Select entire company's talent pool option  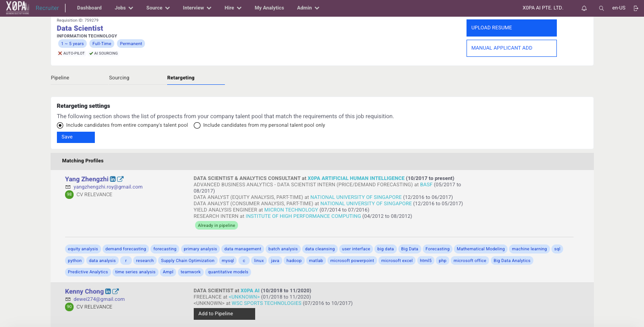click(x=60, y=125)
